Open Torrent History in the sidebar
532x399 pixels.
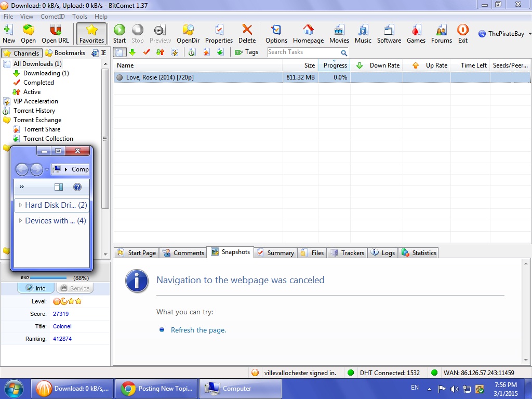tap(34, 111)
